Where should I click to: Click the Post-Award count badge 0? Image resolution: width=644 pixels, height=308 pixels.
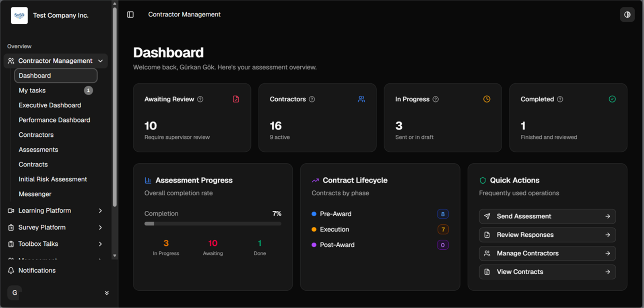pyautogui.click(x=443, y=245)
